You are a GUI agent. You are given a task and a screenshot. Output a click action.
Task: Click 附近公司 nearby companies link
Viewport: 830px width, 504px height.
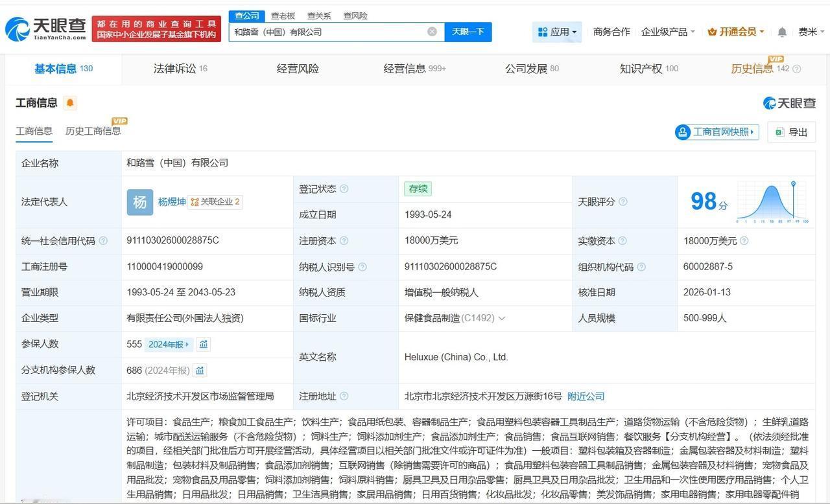tap(586, 396)
